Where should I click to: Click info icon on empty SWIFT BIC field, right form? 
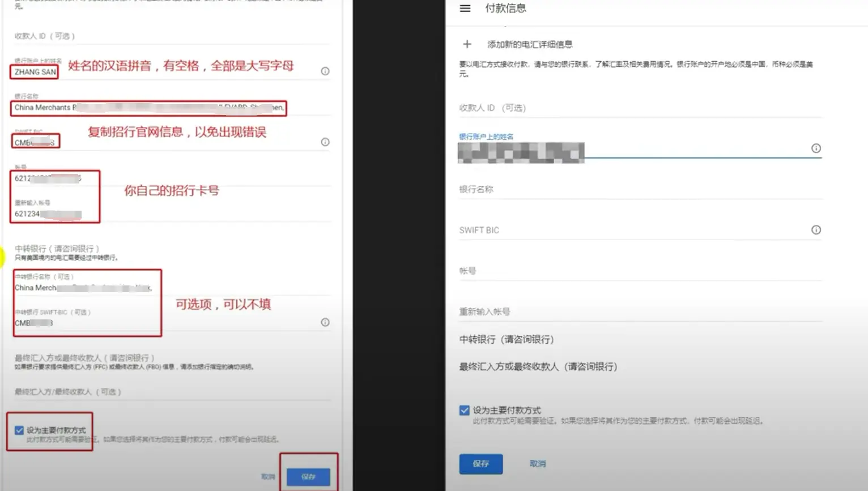[816, 230]
